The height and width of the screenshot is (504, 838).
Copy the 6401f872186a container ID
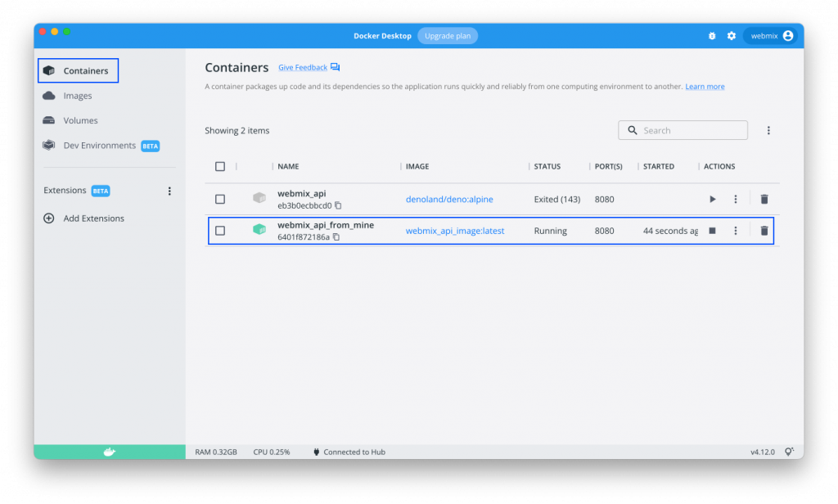[336, 236]
